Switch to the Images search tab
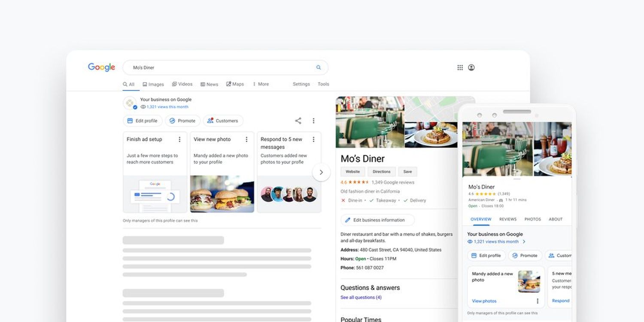Viewport: 644px width, 322px height. (153, 84)
